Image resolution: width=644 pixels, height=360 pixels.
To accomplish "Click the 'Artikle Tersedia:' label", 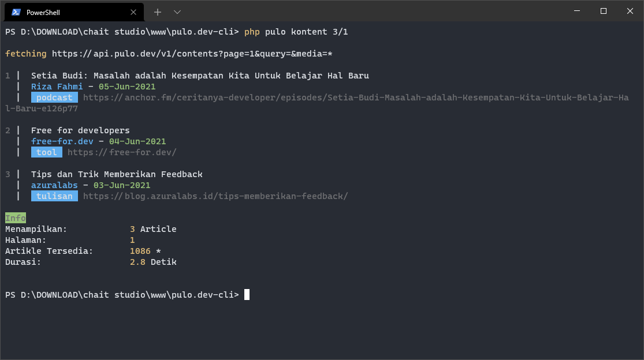I will click(x=49, y=251).
